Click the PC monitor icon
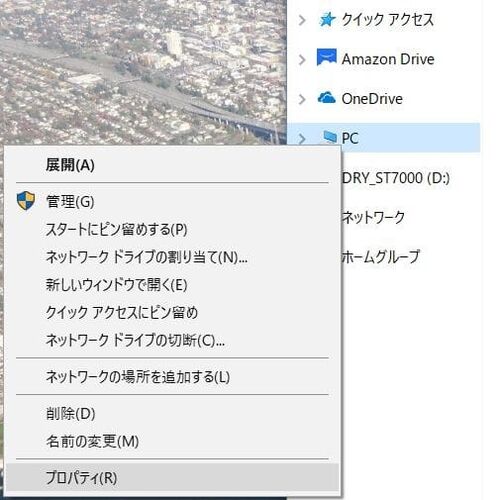Screen dimensions: 499x500 [330, 136]
